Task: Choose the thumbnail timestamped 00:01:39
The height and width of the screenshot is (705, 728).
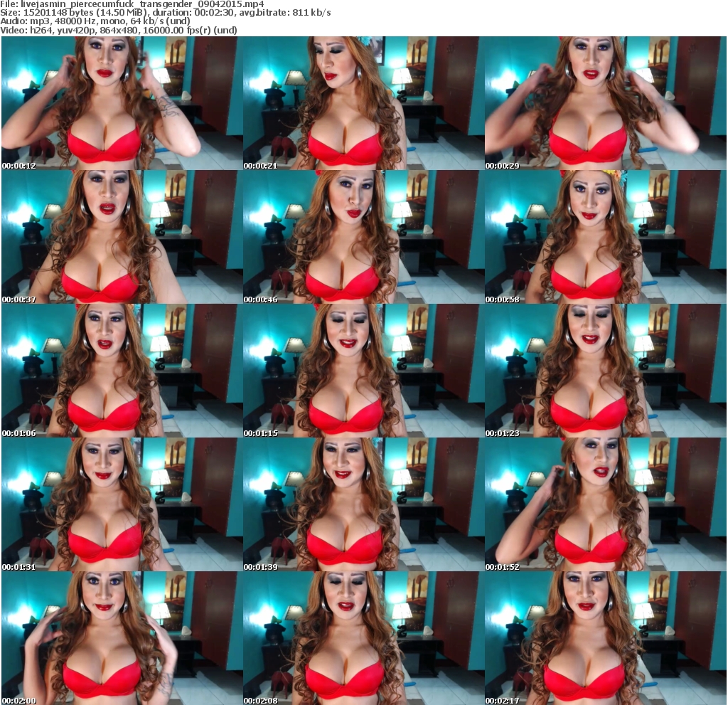Action: coord(363,504)
